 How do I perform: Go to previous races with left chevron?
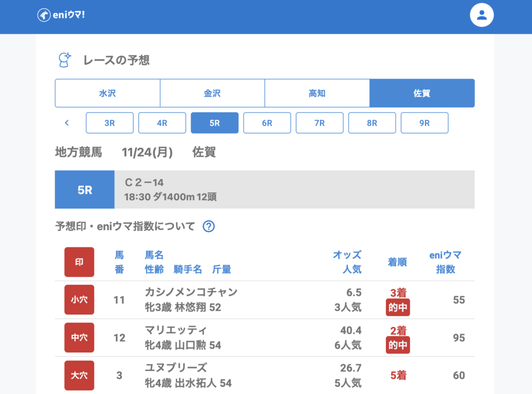coord(66,123)
